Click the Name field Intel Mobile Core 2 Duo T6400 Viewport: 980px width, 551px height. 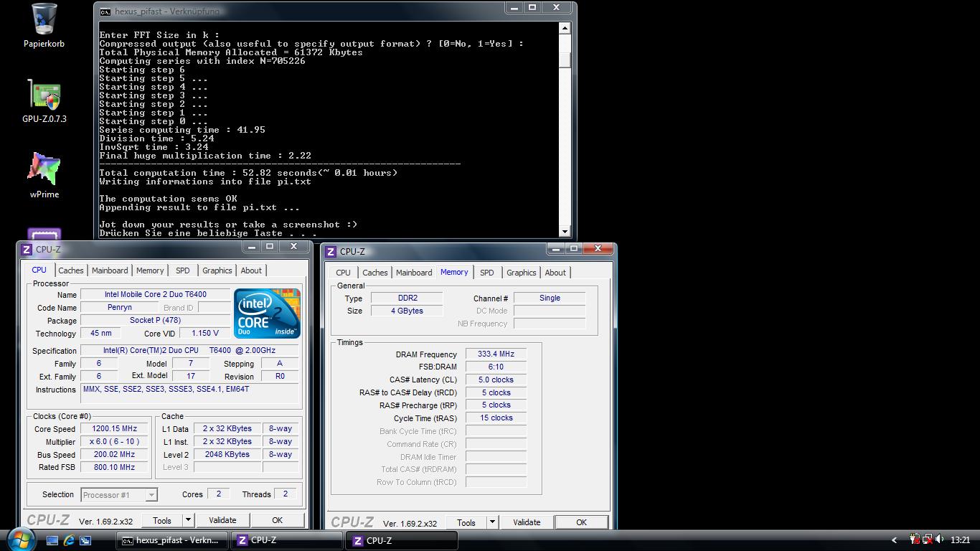click(x=156, y=294)
